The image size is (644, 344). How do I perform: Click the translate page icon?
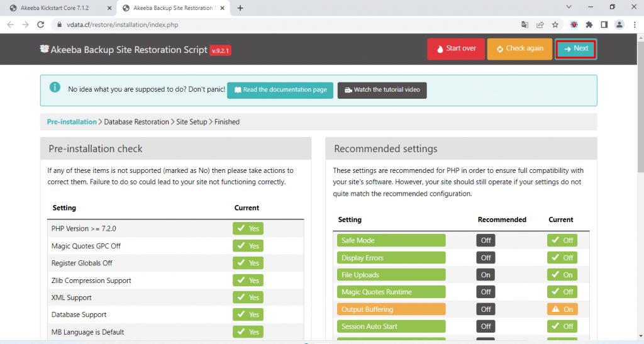(525, 25)
